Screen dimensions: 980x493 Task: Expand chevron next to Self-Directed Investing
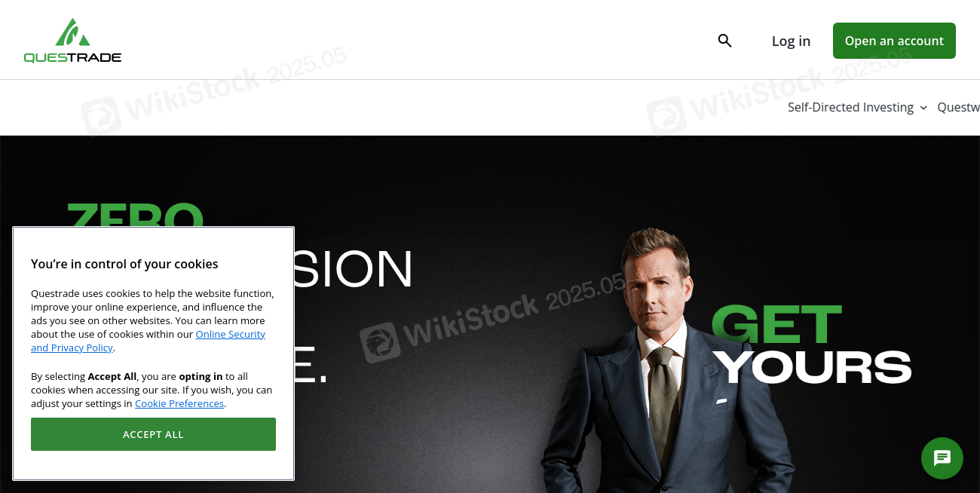coord(923,108)
